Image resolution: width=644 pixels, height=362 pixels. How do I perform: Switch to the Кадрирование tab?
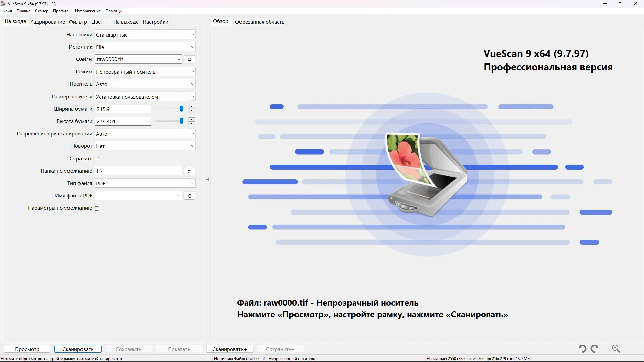click(x=48, y=22)
